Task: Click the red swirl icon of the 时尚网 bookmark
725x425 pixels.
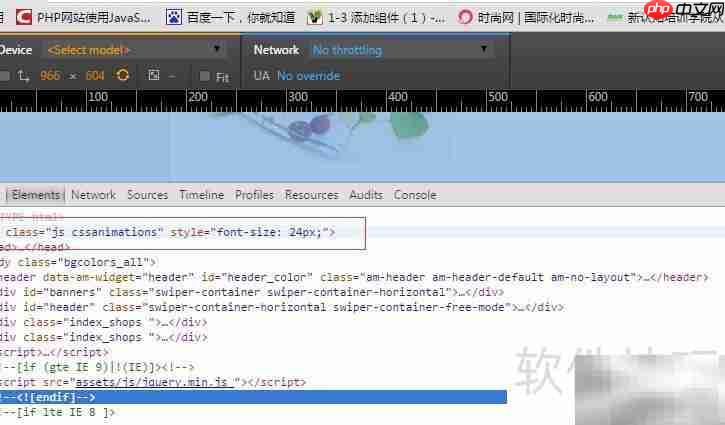Action: 465,18
